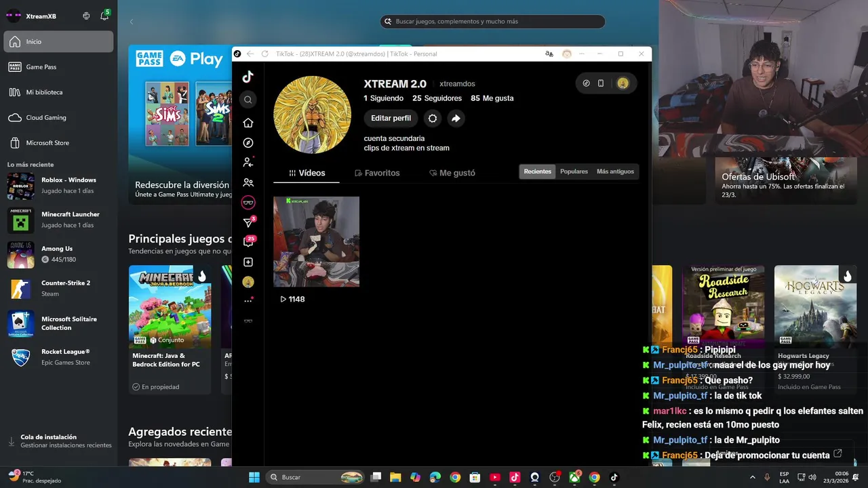Open '25 Seguidores' list

437,98
